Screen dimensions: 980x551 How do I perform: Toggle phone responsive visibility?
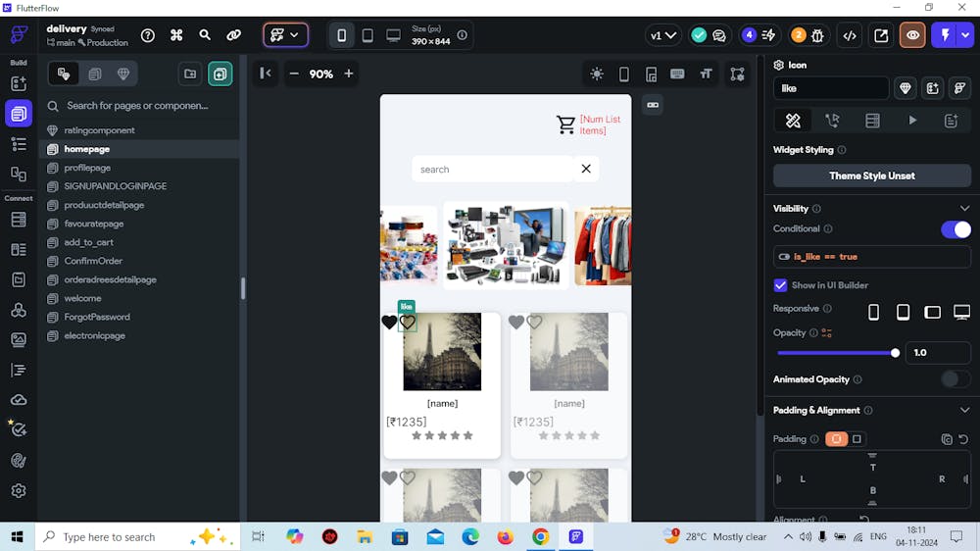[x=873, y=312]
